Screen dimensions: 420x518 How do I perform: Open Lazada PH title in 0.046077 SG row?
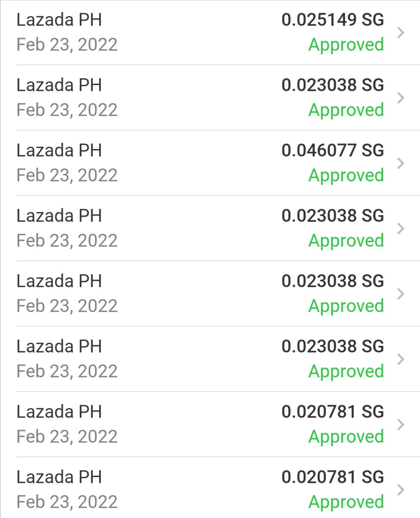pos(59,150)
